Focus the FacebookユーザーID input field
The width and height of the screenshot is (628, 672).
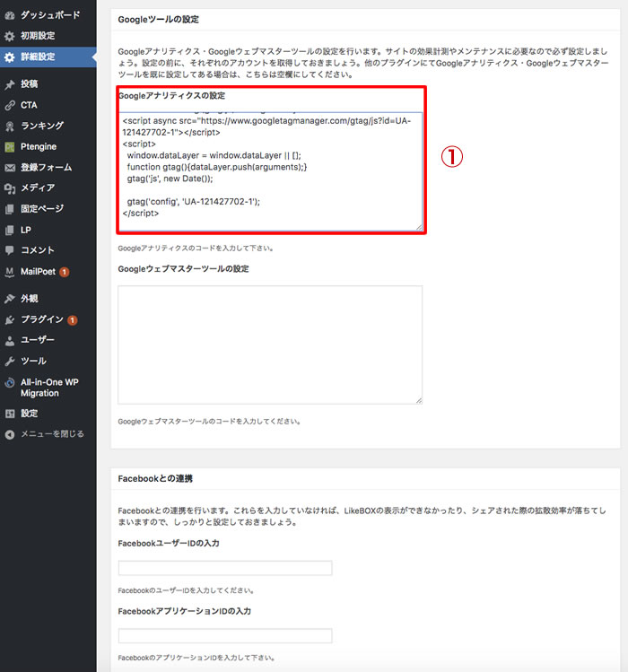224,568
